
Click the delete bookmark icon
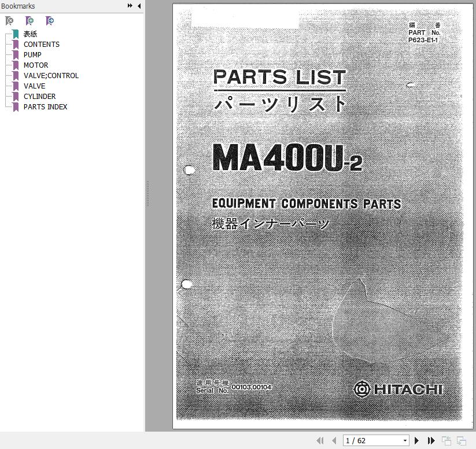pos(9,21)
